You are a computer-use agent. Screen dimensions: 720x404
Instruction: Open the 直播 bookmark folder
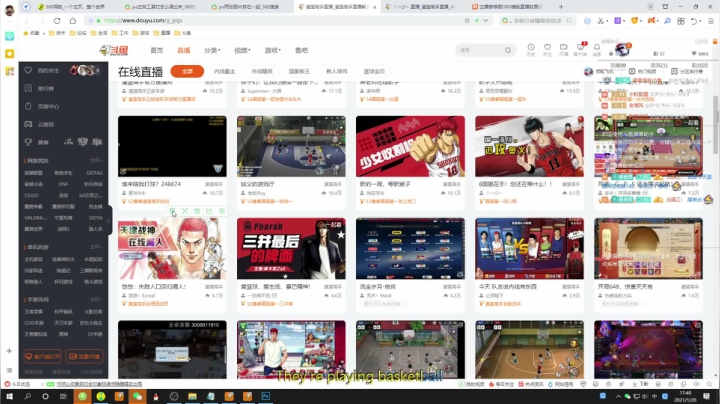point(162,33)
